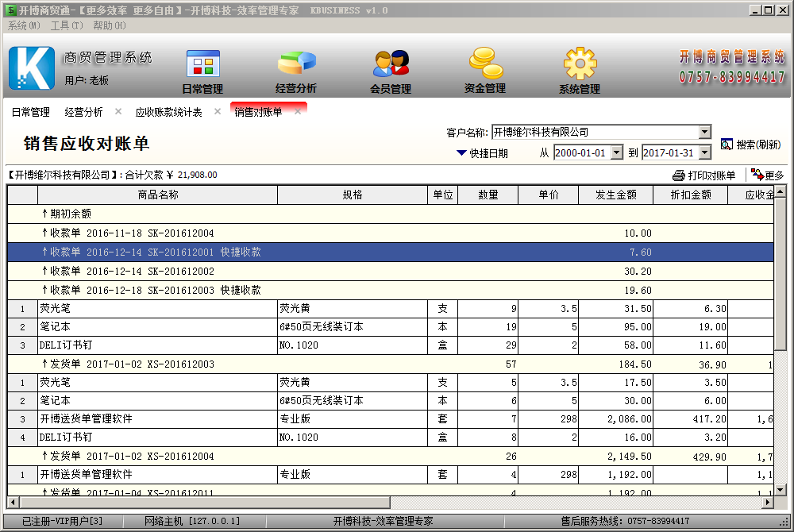Viewport: 794px width, 532px height.
Task: Close the 经营分析 tab
Action: 118,111
